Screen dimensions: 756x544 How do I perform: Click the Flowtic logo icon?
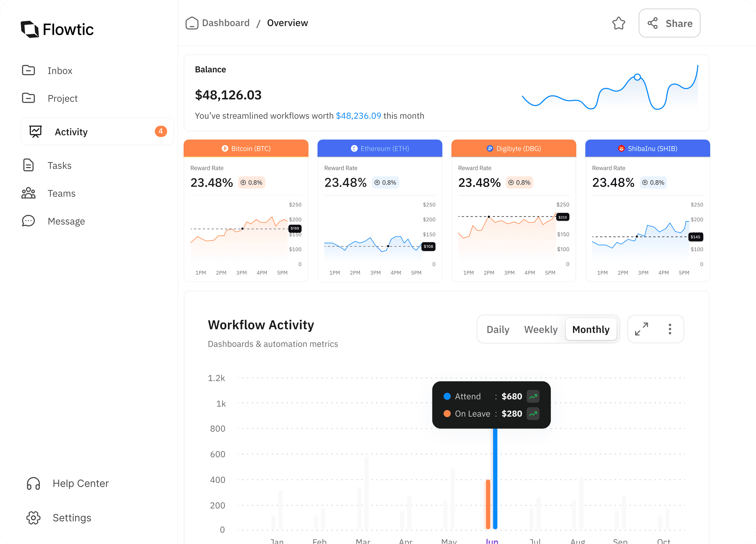point(30,29)
